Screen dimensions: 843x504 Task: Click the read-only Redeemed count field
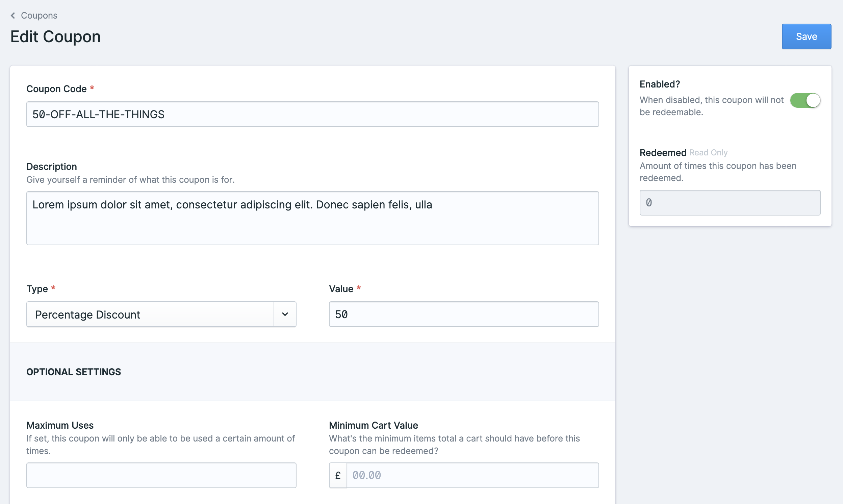click(x=730, y=203)
